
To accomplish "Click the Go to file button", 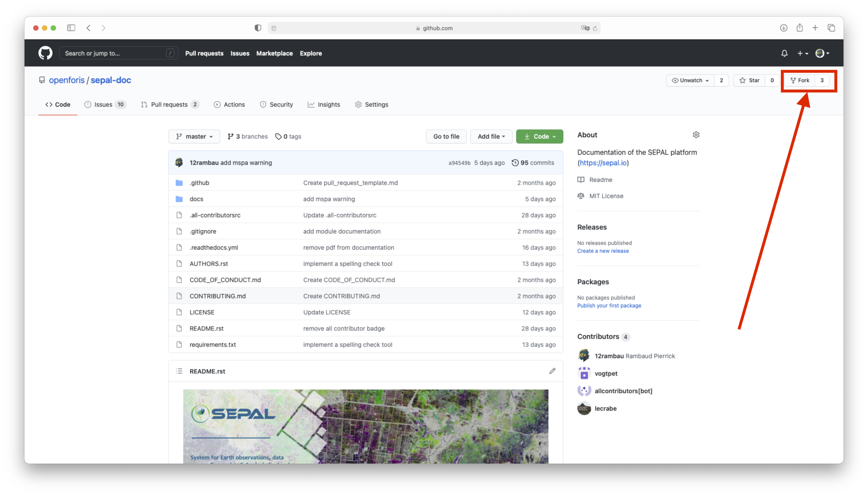I will 446,136.
